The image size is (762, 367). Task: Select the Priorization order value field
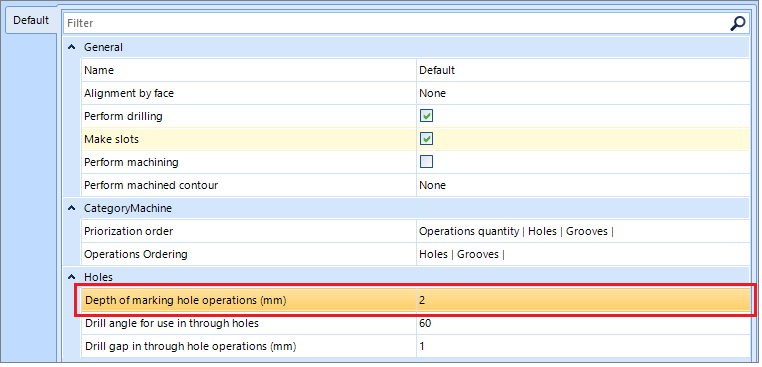[583, 231]
